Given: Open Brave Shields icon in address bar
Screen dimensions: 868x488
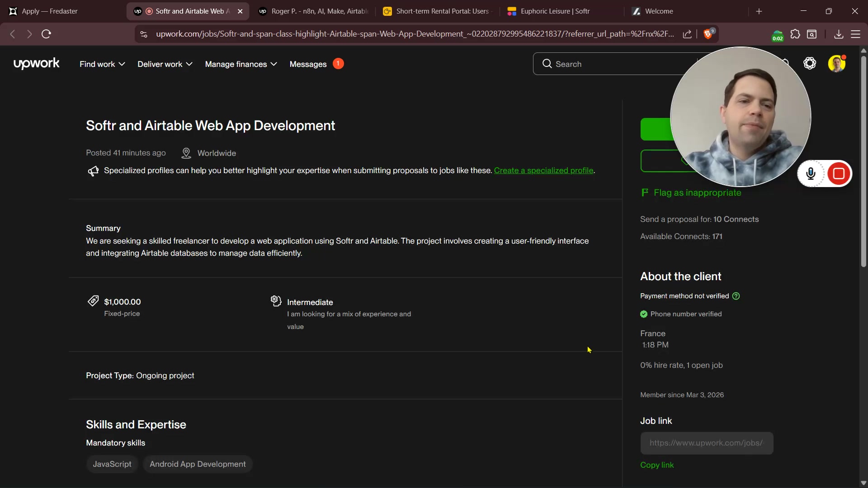Looking at the screenshot, I should (708, 34).
